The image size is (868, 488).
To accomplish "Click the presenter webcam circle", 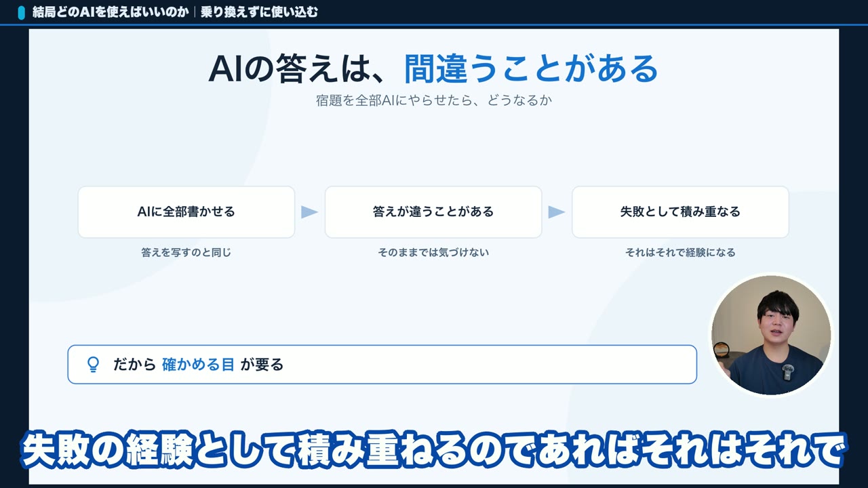I will pos(771,335).
